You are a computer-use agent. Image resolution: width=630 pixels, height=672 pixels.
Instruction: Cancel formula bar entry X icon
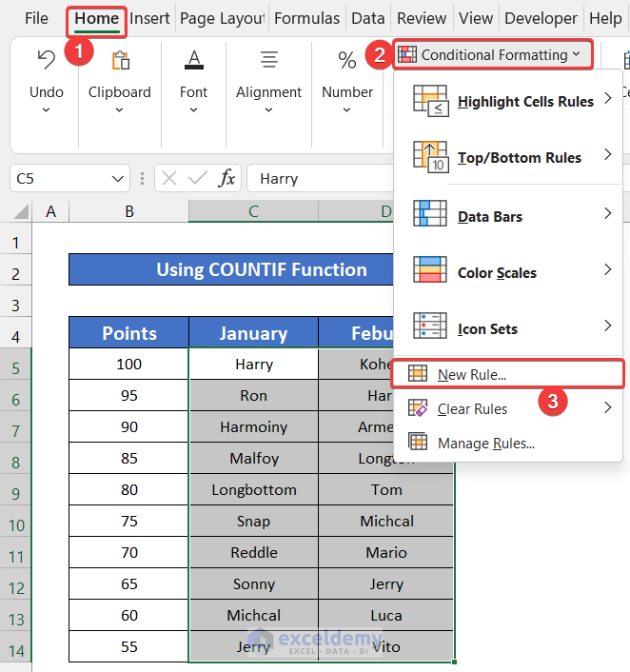(x=169, y=178)
